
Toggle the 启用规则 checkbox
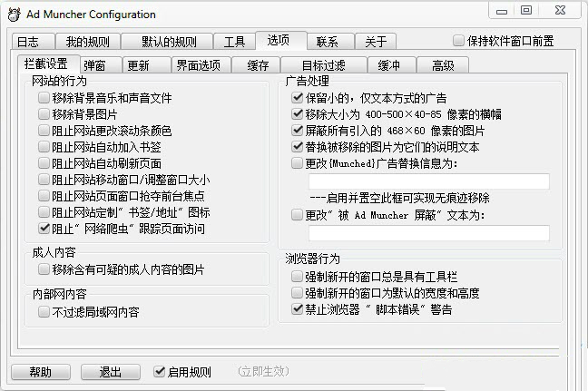[x=160, y=372]
